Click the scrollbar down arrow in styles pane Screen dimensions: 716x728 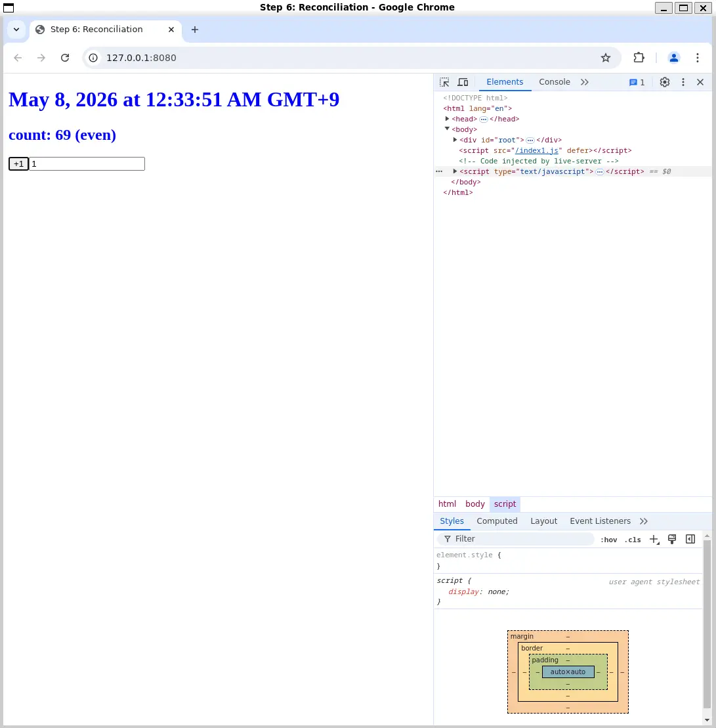(x=707, y=720)
